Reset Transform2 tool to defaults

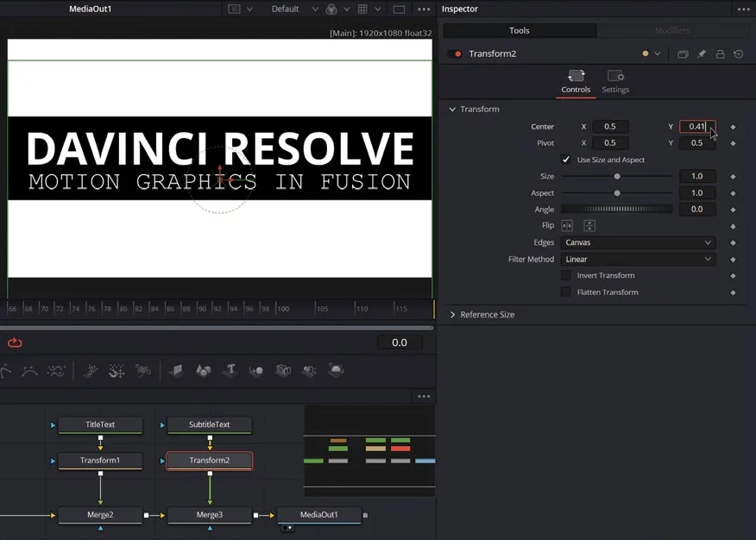click(x=738, y=54)
